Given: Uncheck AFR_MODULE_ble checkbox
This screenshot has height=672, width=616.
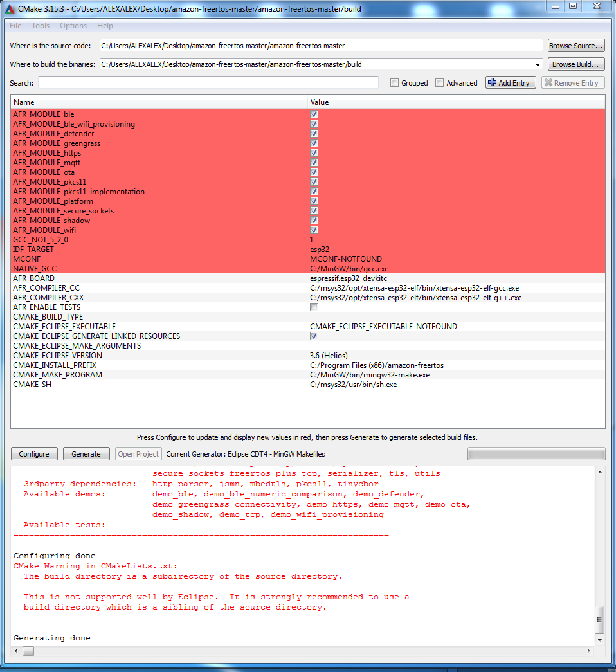Looking at the screenshot, I should tap(314, 114).
